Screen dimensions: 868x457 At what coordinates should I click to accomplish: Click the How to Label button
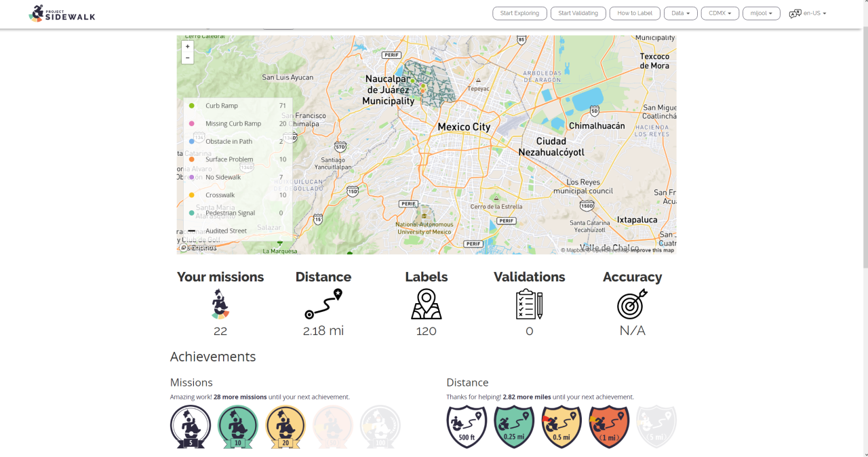click(x=635, y=13)
